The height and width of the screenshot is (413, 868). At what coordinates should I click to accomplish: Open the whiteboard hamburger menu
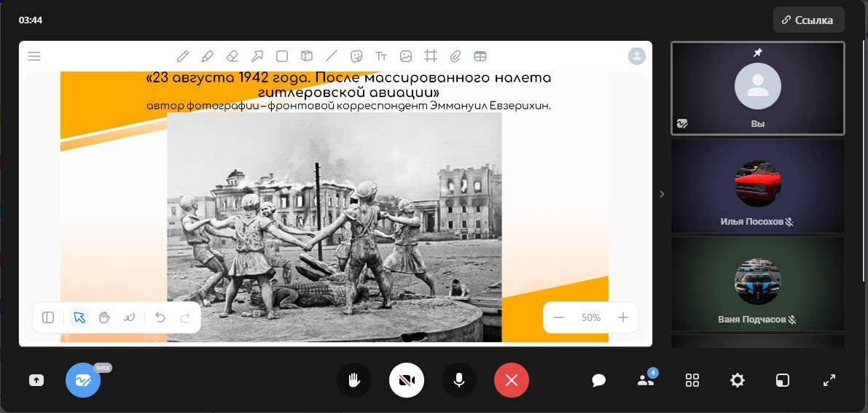(x=34, y=56)
